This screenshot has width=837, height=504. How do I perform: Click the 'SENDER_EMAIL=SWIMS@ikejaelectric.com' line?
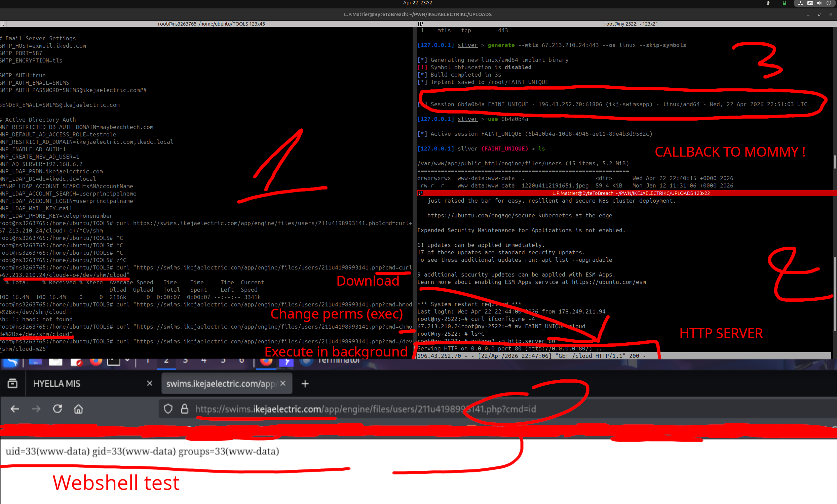(x=60, y=105)
